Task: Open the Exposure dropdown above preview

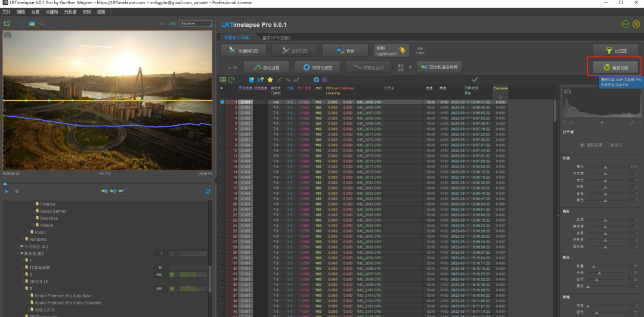Action: (x=195, y=24)
